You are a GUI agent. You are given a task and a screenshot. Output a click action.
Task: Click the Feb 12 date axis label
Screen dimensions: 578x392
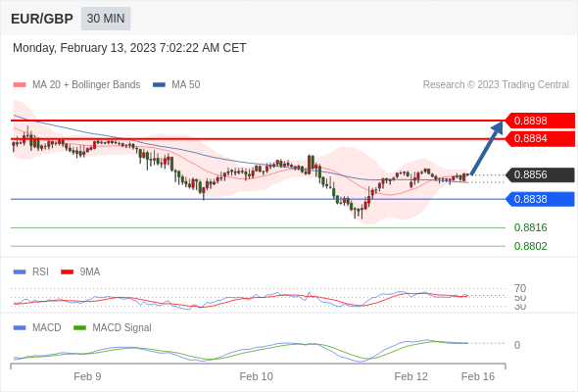click(x=411, y=376)
